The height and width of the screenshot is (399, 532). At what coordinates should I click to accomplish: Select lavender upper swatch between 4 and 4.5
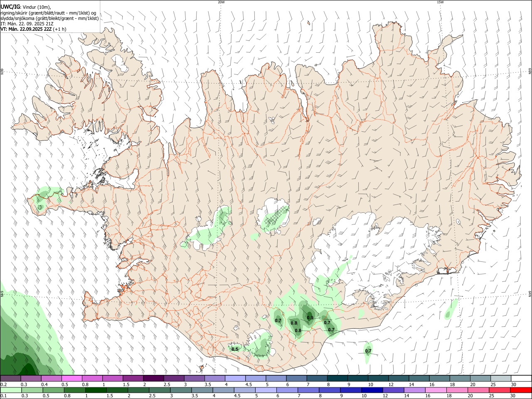pyautogui.click(x=235, y=378)
